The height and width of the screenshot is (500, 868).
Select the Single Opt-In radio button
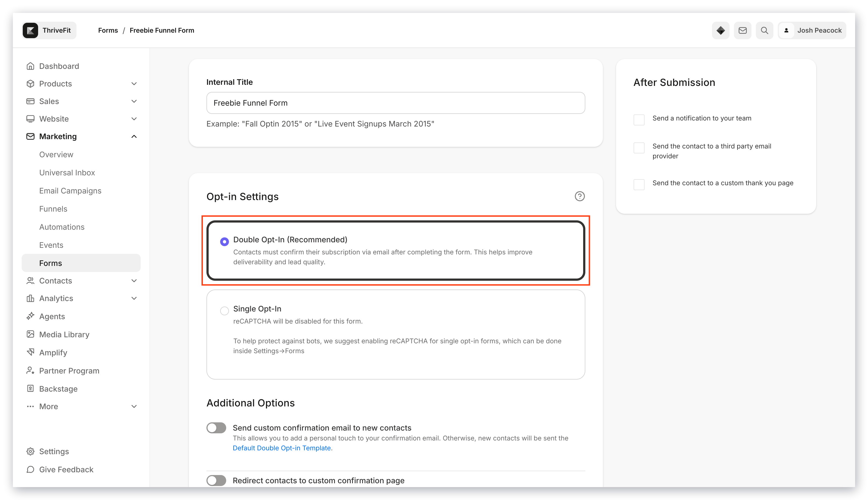point(224,311)
